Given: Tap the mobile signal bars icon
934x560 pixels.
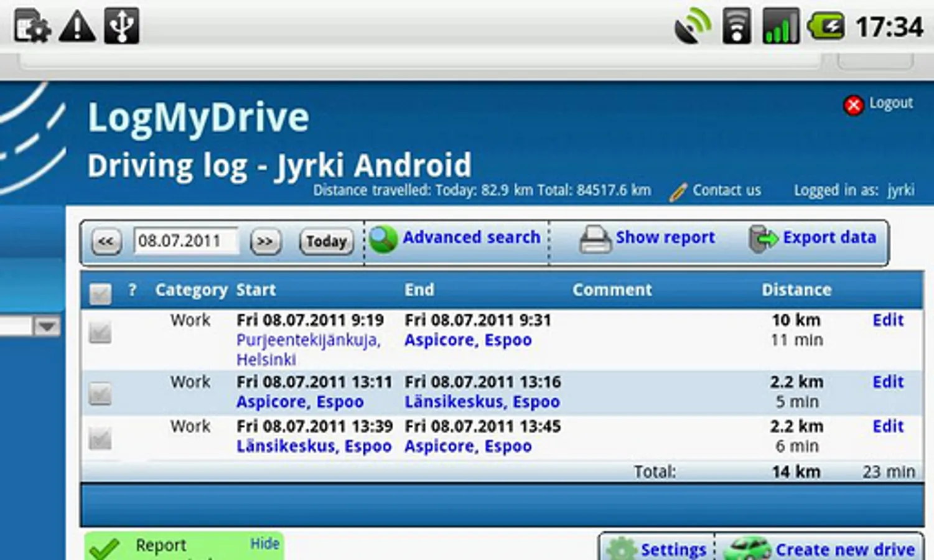Looking at the screenshot, I should pos(781,27).
